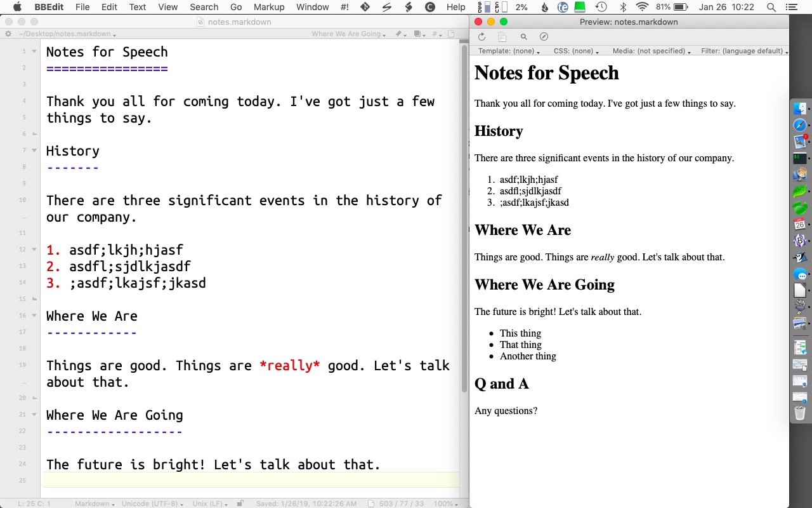Open the Media dropdown in Preview window
The width and height of the screenshot is (812, 508).
tap(652, 51)
